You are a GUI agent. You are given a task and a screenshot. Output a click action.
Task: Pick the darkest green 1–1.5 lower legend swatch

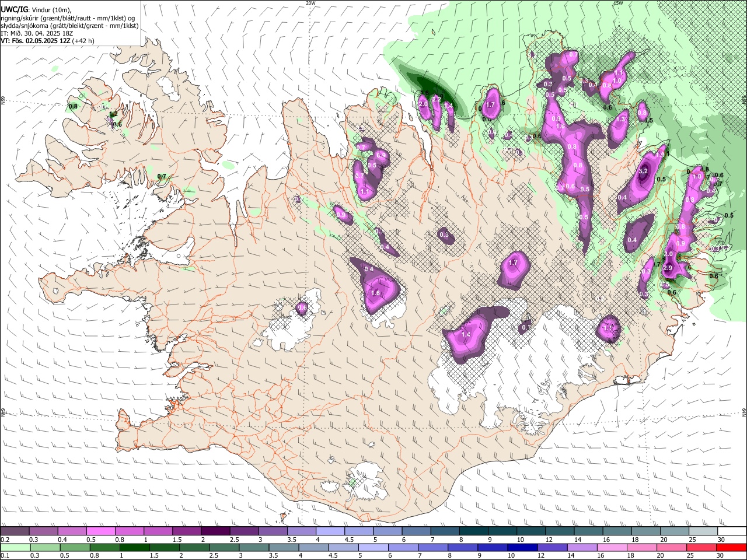click(135, 547)
